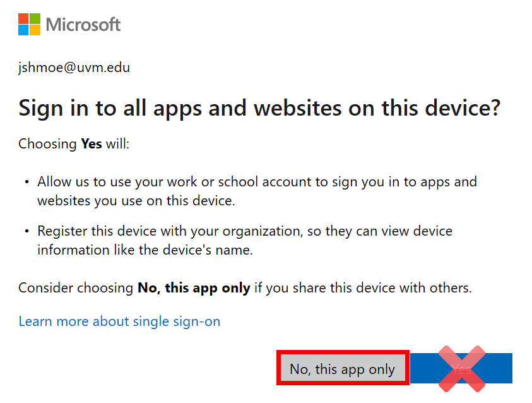This screenshot has height=403, width=532.
Task: Click the 'Register this device' bullet text
Action: pyautogui.click(x=244, y=231)
